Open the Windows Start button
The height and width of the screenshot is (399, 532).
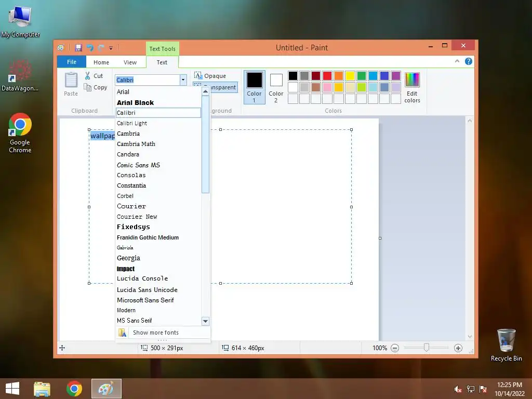[12, 389]
